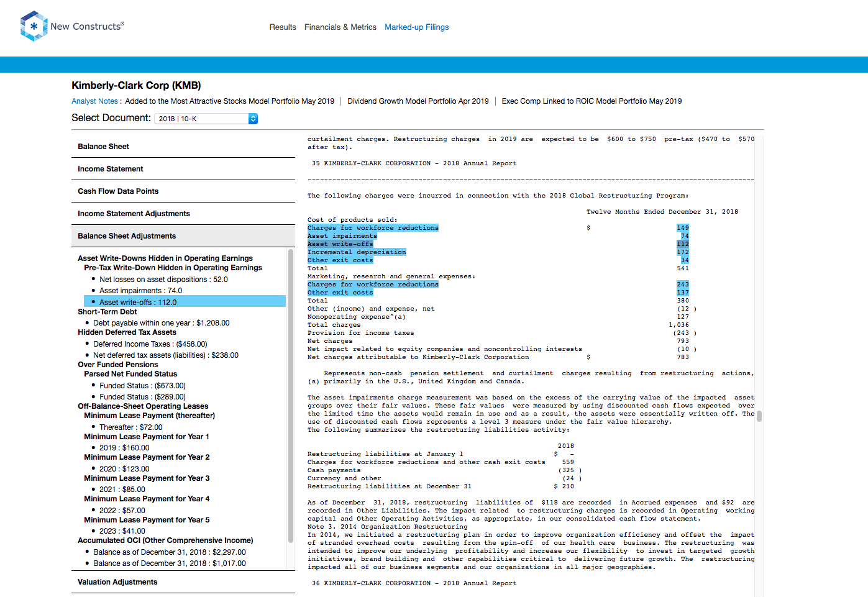
Task: Select Thereafter : $72.00 lease item
Action: pos(130,427)
